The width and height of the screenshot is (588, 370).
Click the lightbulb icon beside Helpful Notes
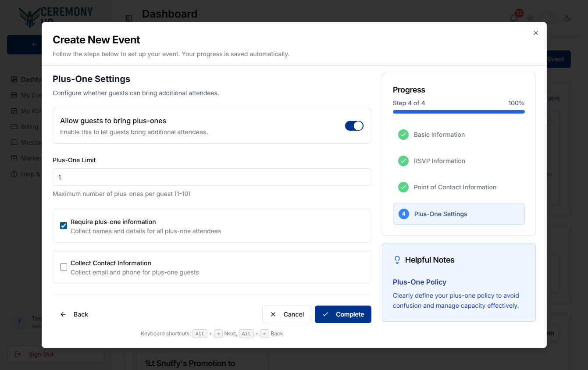397,260
